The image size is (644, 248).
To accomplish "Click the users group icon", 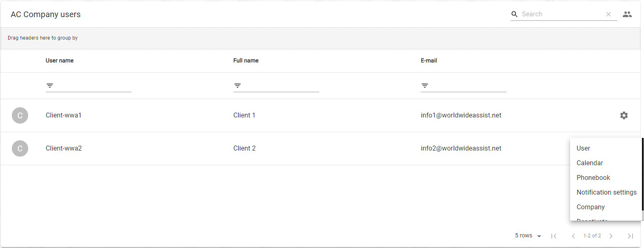I will coord(627,14).
